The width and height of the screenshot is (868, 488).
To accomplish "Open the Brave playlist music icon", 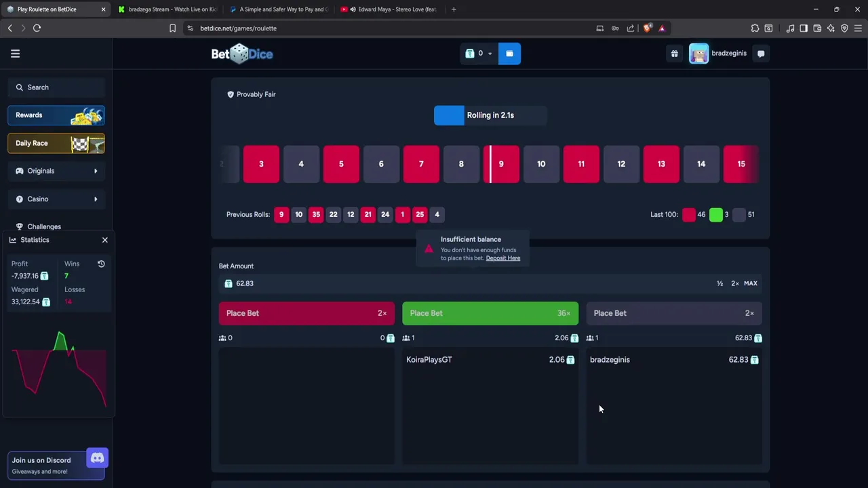I will pyautogui.click(x=790, y=28).
